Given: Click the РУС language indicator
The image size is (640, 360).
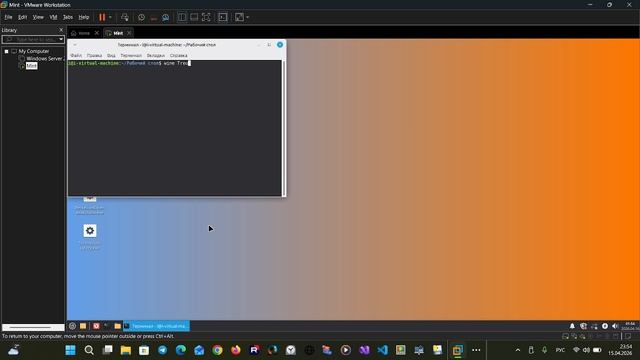Looking at the screenshot, I should tap(560, 350).
